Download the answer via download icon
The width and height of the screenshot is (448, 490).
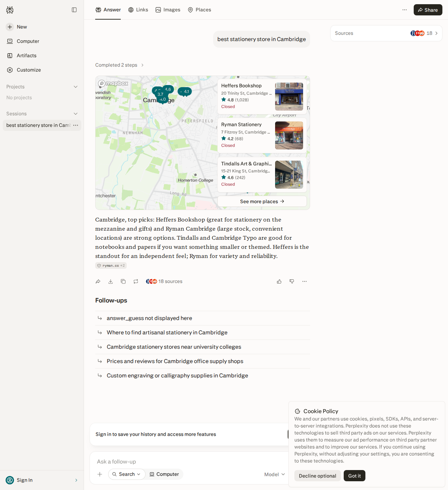point(111,281)
